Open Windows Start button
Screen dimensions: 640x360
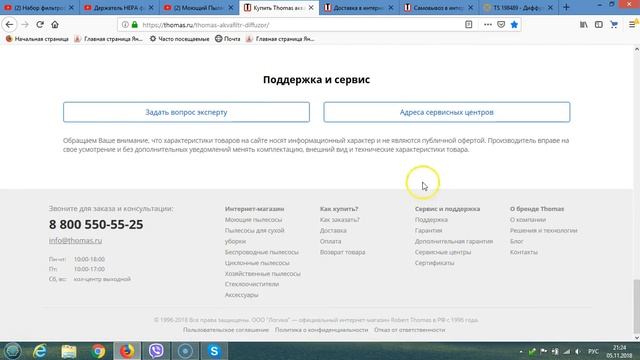[x=12, y=351]
